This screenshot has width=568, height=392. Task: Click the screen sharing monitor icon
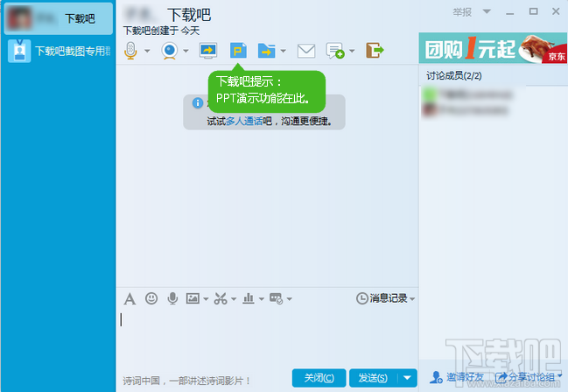[x=208, y=51]
